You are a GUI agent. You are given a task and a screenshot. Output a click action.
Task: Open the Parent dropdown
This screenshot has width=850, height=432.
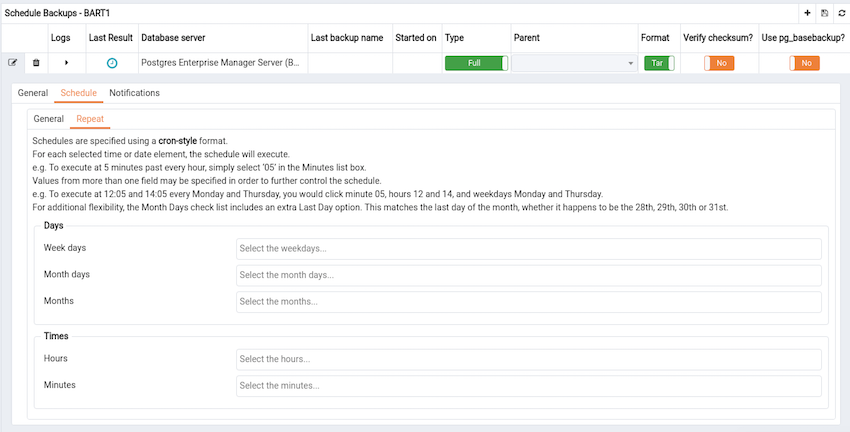coord(574,63)
